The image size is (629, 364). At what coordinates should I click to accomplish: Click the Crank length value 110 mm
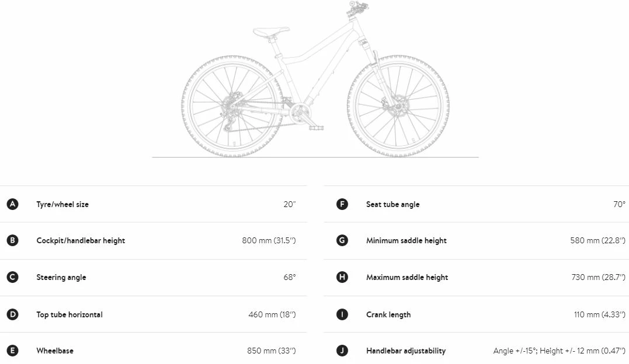click(599, 314)
